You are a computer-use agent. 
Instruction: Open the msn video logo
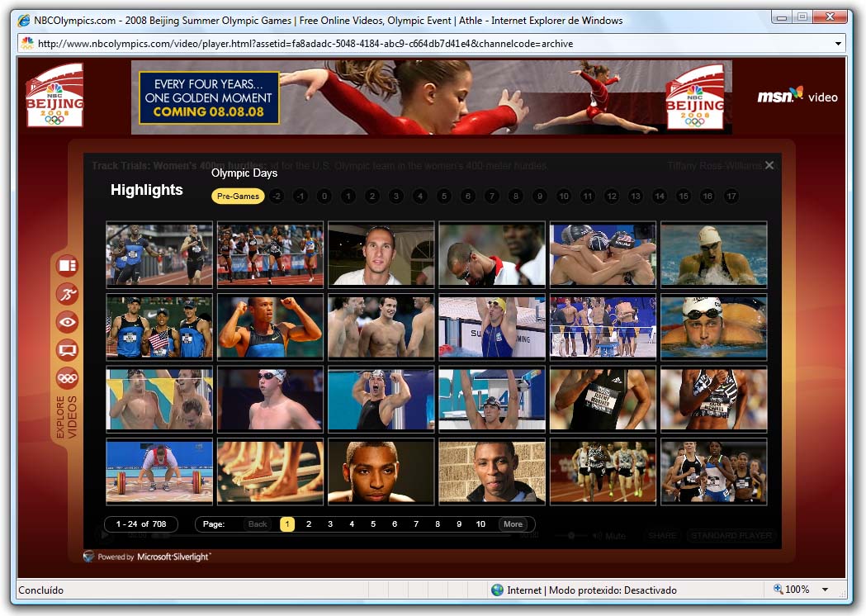[x=797, y=96]
